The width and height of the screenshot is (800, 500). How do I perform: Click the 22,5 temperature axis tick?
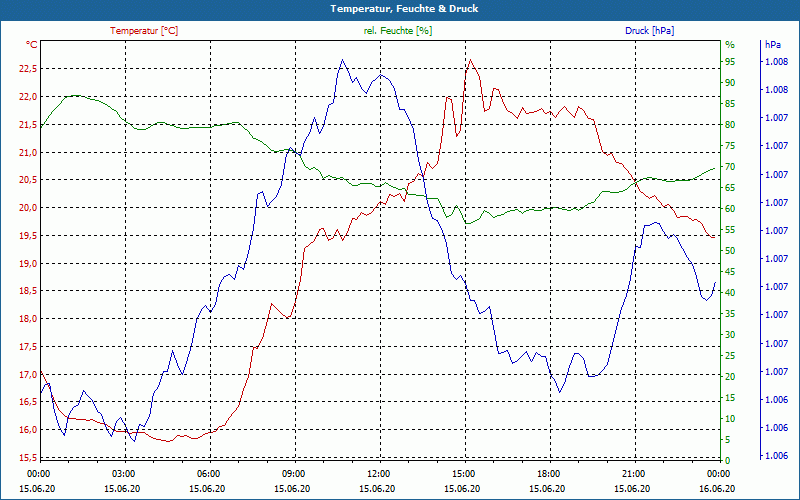(28, 69)
